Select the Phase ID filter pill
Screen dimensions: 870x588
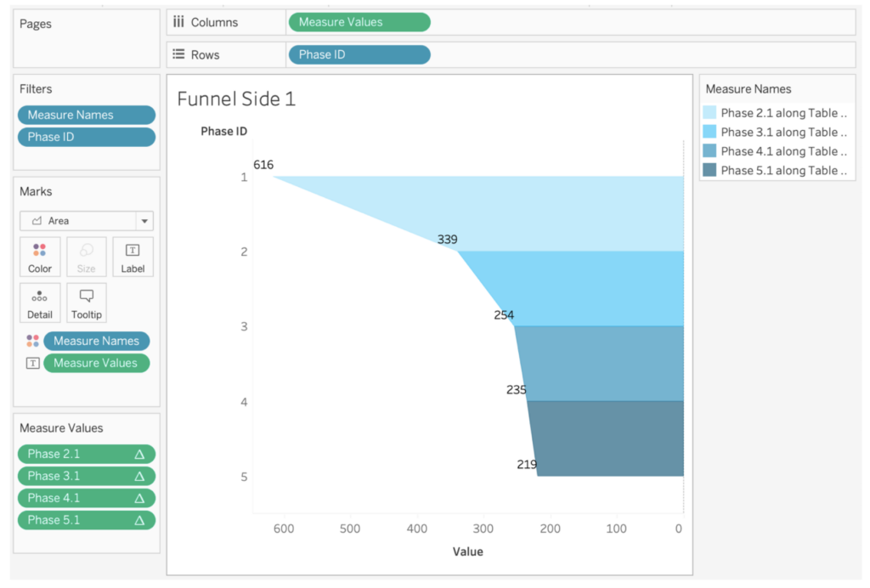coord(86,137)
